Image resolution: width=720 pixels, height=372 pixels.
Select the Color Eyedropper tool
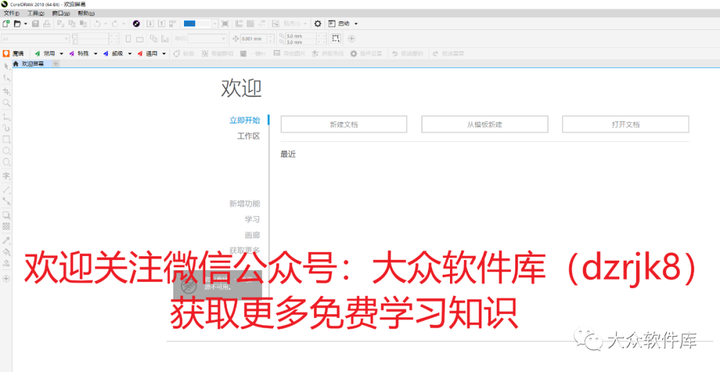[6, 240]
